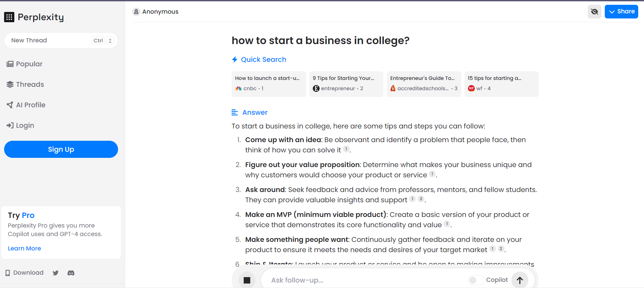The height and width of the screenshot is (288, 644).
Task: Click the Answer section lines icon
Action: click(234, 112)
